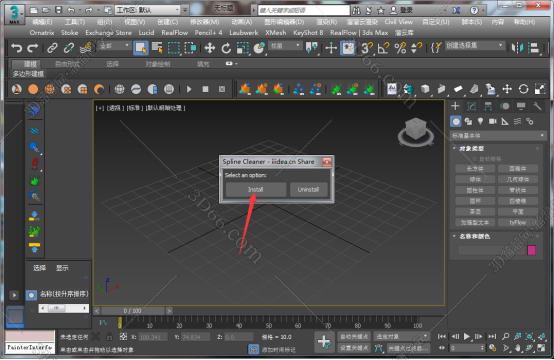Viewport: 554px width, 360px height.
Task: Switch to the first ribbon tab
Action: tap(30, 64)
